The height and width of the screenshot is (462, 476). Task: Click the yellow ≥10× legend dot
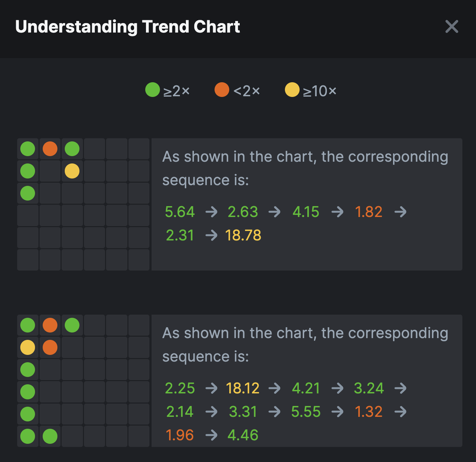[x=292, y=90]
